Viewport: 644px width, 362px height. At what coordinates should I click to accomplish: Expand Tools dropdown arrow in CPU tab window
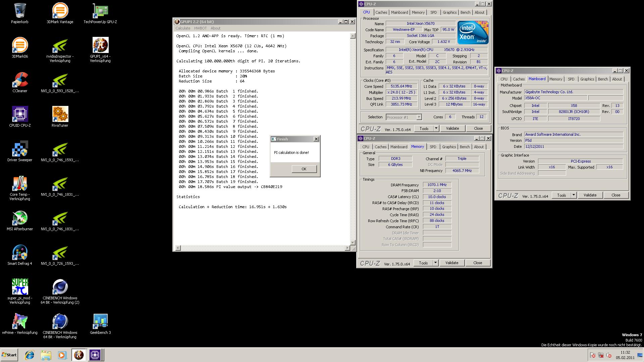pos(436,128)
